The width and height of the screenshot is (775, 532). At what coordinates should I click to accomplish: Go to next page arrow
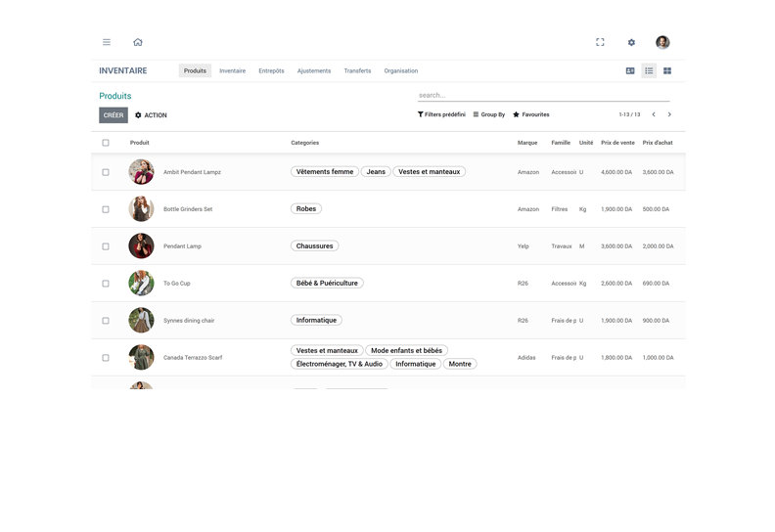(x=669, y=114)
